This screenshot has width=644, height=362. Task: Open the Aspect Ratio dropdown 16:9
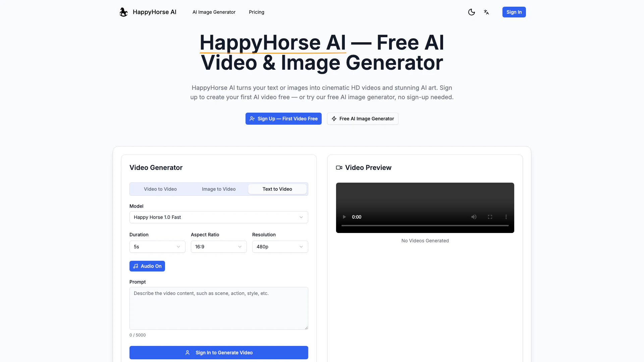(219, 247)
